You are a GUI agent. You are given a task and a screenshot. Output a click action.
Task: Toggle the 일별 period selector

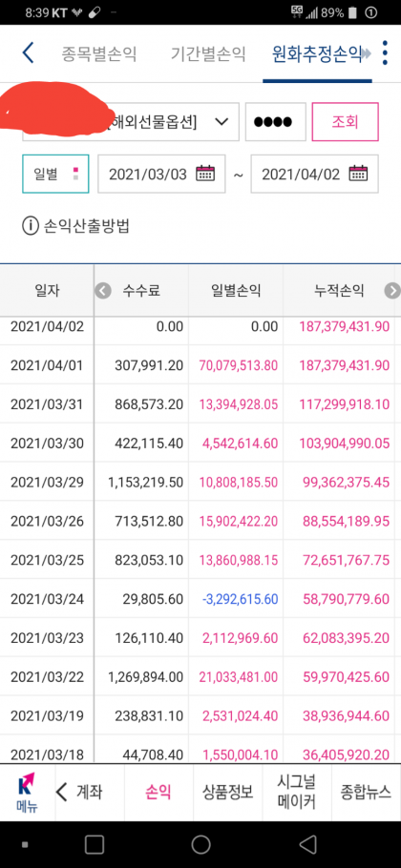coord(55,174)
